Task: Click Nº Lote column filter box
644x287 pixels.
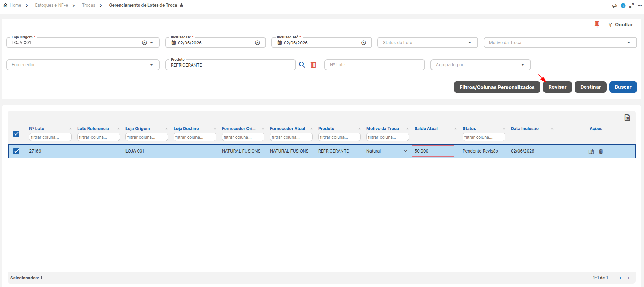Action: click(50, 137)
